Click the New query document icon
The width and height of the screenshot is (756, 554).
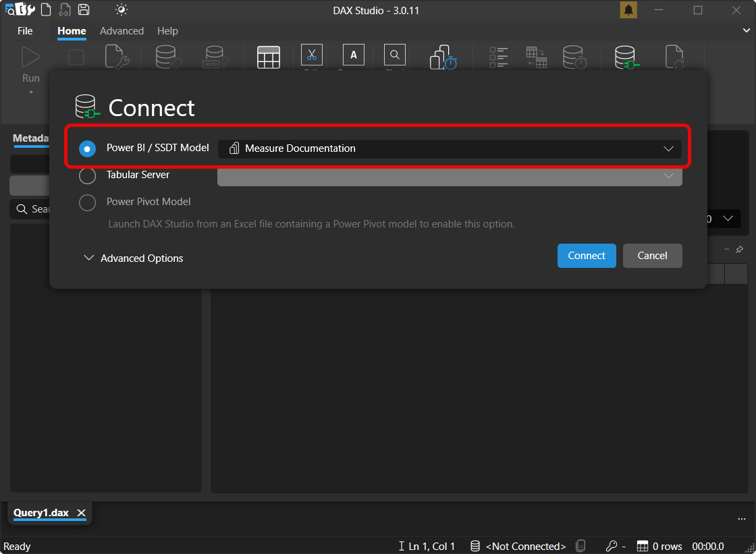click(x=46, y=9)
